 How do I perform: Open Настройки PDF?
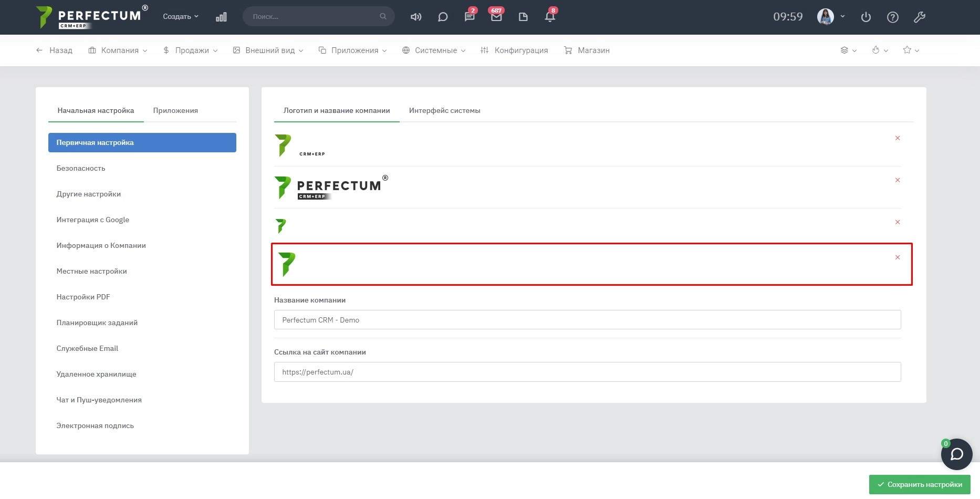[x=142, y=297]
